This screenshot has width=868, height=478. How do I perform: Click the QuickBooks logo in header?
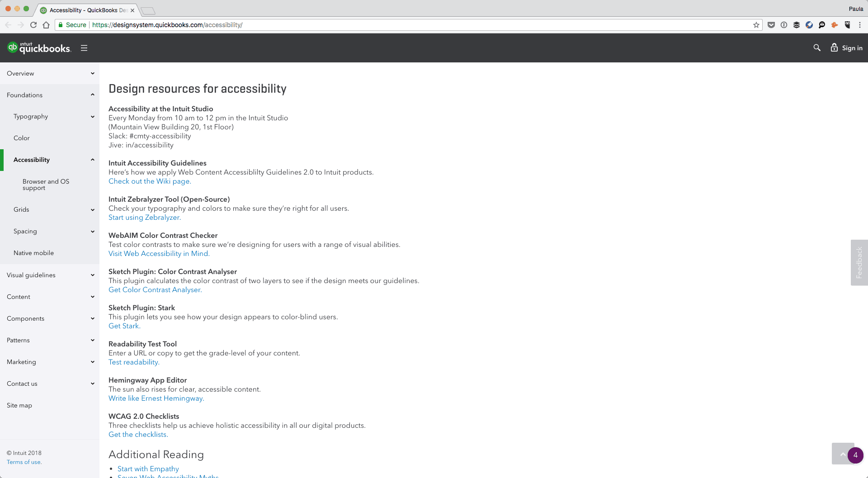(x=39, y=47)
